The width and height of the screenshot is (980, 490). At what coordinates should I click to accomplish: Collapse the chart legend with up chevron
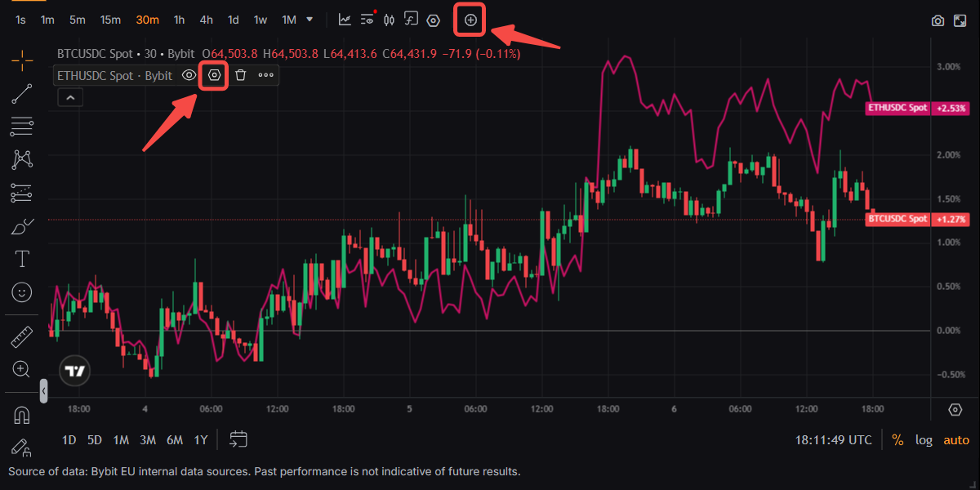(71, 98)
